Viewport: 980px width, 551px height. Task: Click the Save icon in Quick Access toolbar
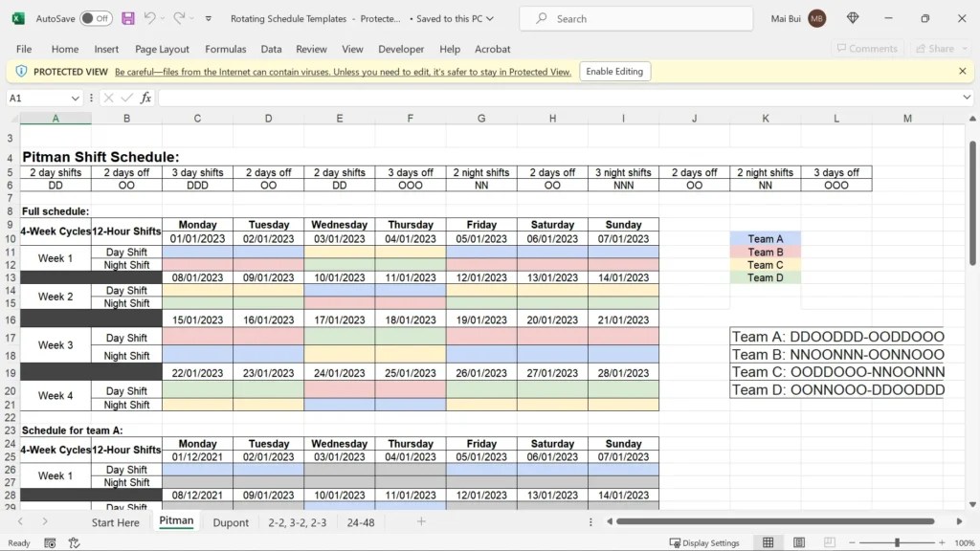tap(127, 18)
